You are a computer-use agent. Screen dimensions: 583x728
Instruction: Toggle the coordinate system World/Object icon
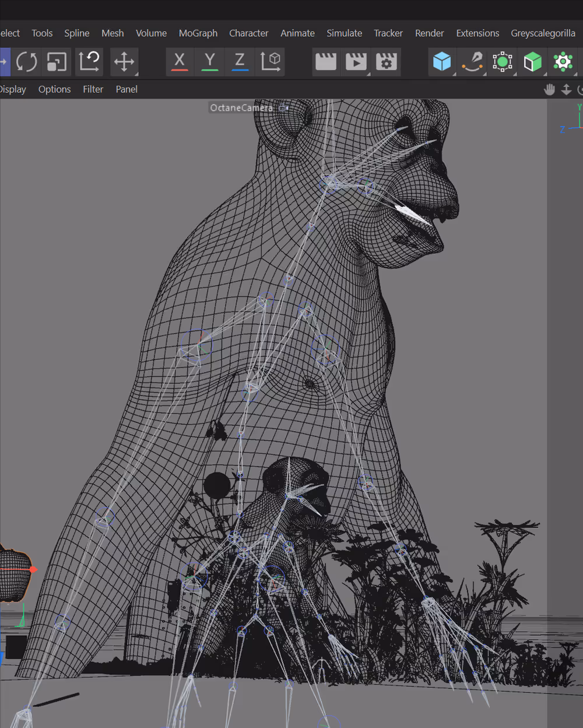pyautogui.click(x=271, y=62)
